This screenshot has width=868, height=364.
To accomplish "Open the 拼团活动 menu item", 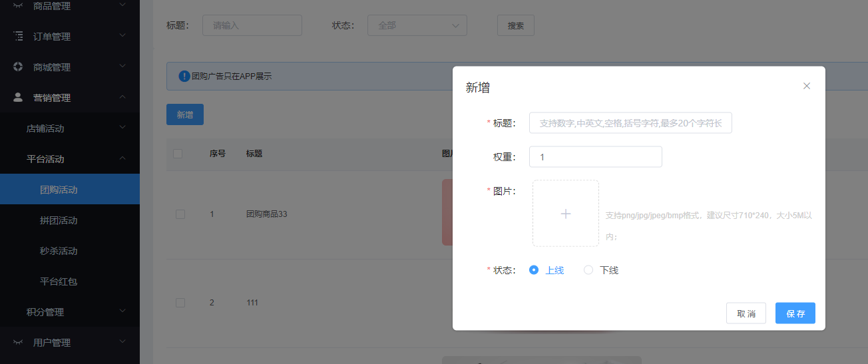I will tap(59, 220).
